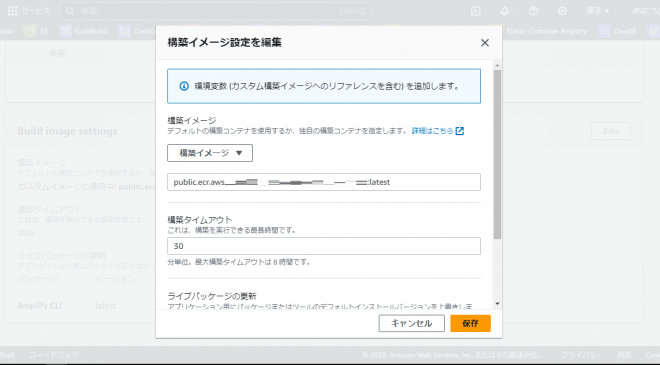Close the build image settings dialog
Screen dimensions: 660x365
pos(485,43)
